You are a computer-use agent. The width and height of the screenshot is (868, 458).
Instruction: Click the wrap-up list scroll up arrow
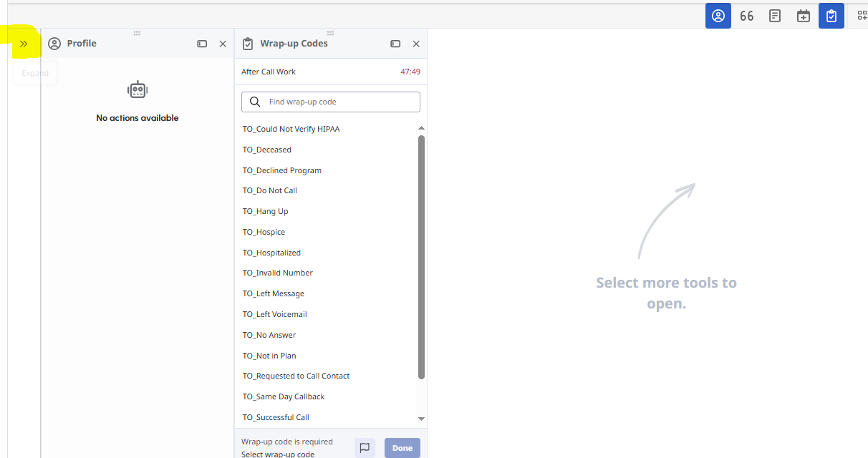click(421, 128)
